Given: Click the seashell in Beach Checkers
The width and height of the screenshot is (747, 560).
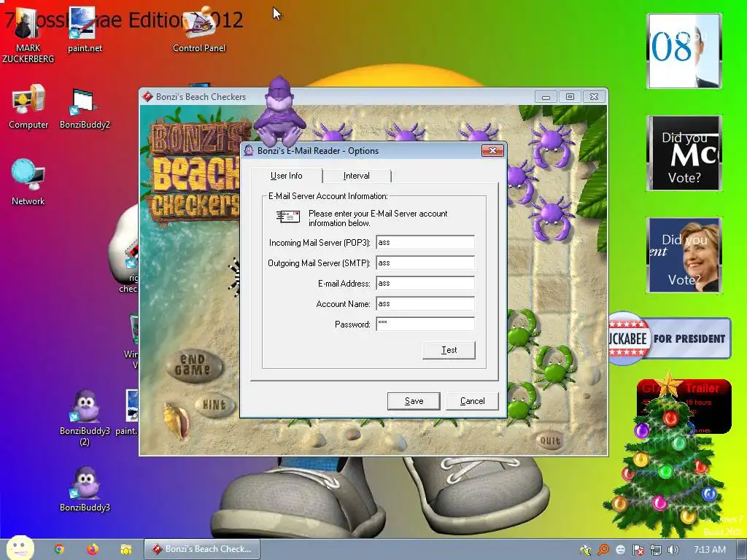Looking at the screenshot, I should [x=175, y=420].
